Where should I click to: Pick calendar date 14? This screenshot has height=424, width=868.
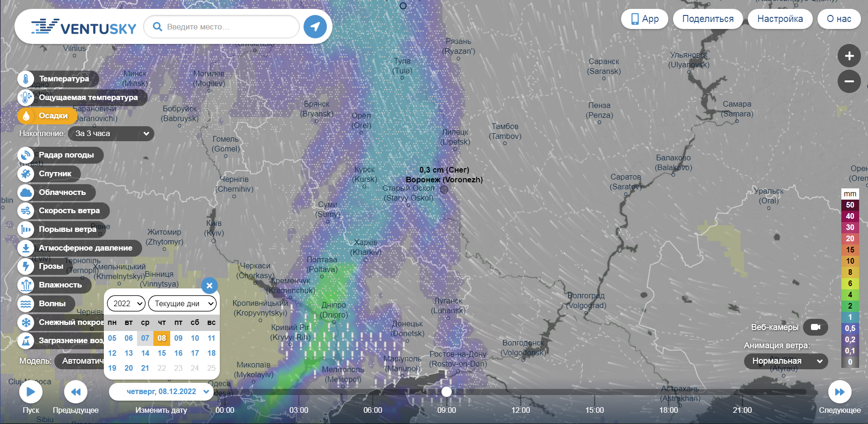pyautogui.click(x=145, y=353)
